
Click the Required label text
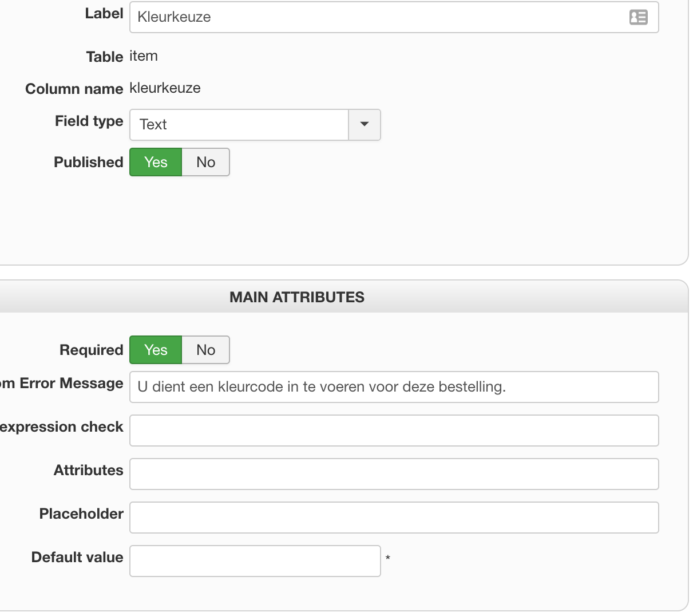(x=91, y=350)
